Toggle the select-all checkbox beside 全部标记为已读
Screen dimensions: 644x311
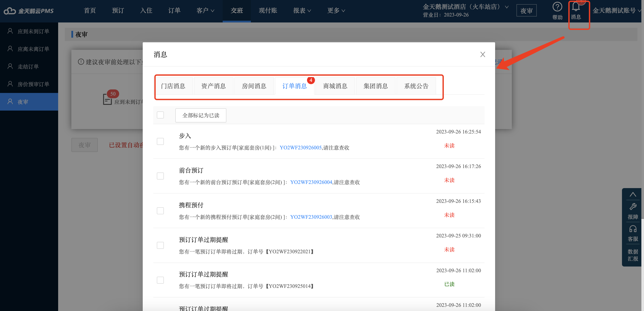[160, 115]
